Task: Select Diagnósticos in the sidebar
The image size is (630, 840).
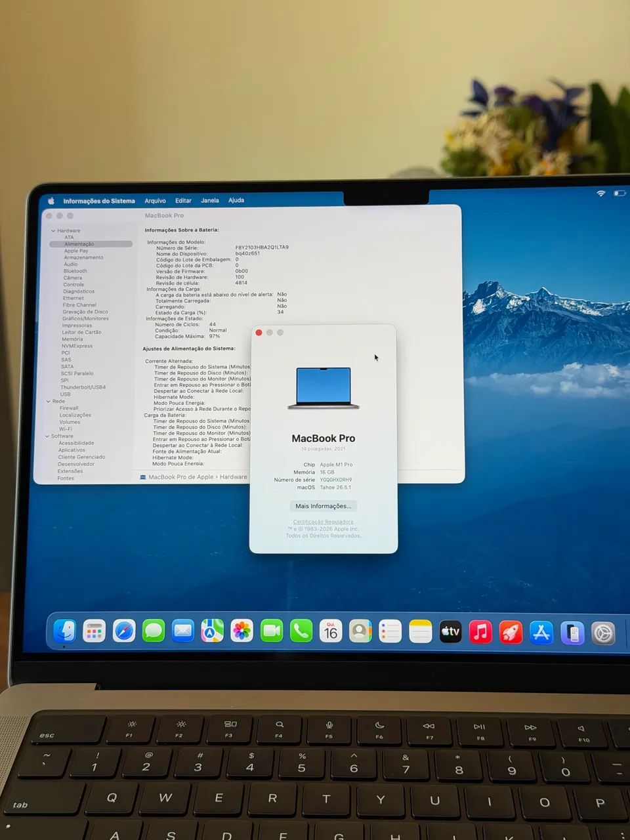Action: pyautogui.click(x=79, y=291)
